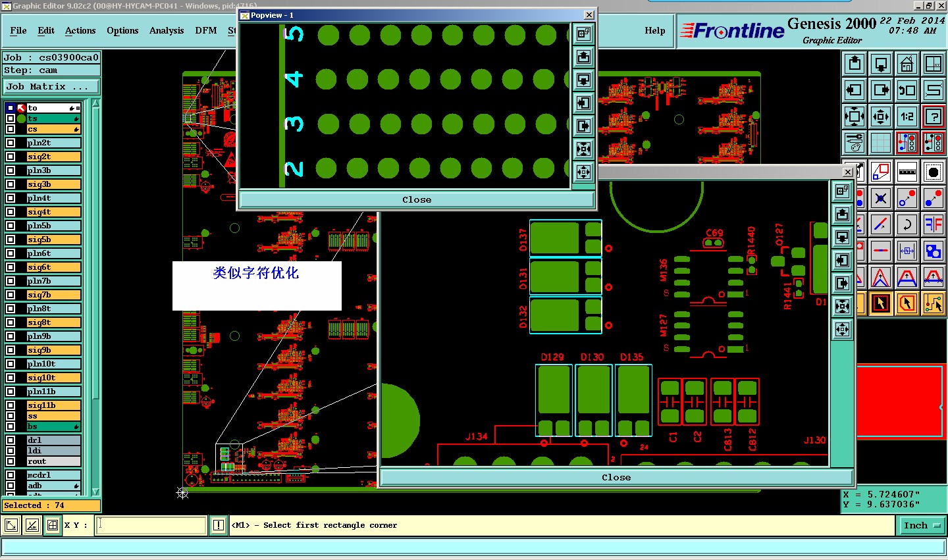Select the sig3b layer name
The image size is (948, 560).
tap(54, 184)
